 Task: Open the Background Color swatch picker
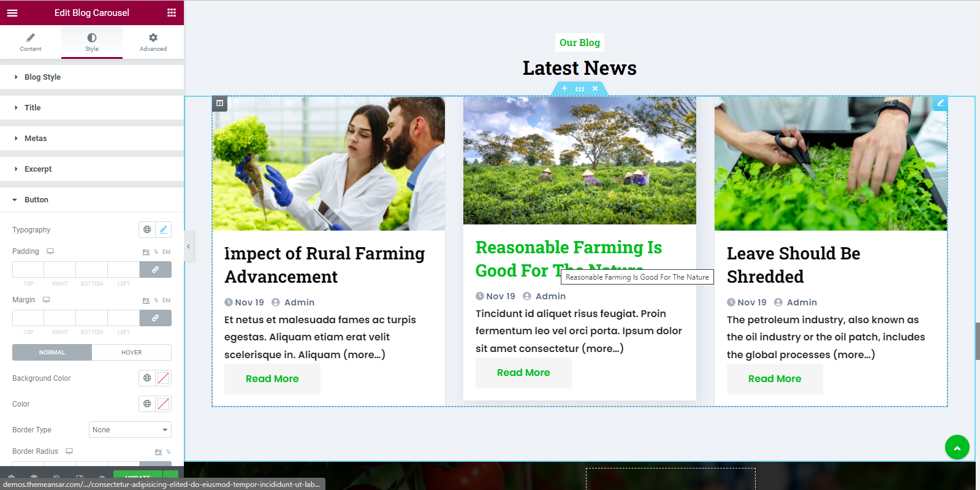(164, 378)
